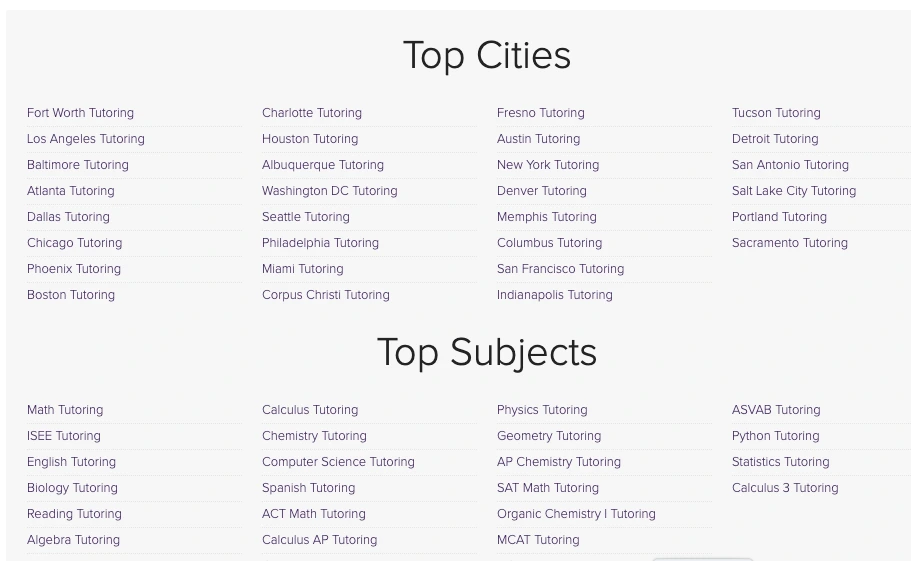Viewport: 911px width, 561px height.
Task: Select Sacramento Tutoring link
Action: [789, 243]
